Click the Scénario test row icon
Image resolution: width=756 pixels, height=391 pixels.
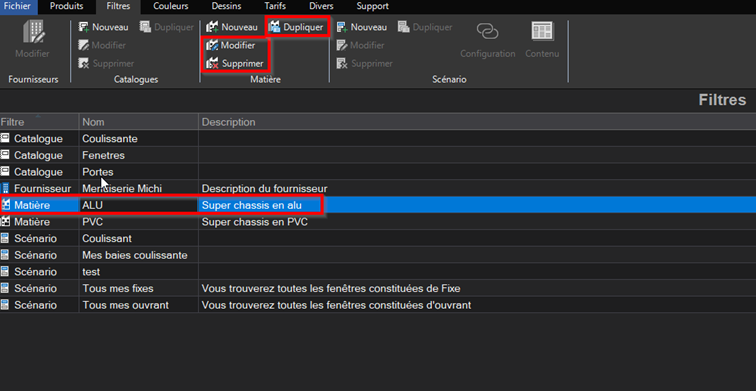pyautogui.click(x=5, y=272)
